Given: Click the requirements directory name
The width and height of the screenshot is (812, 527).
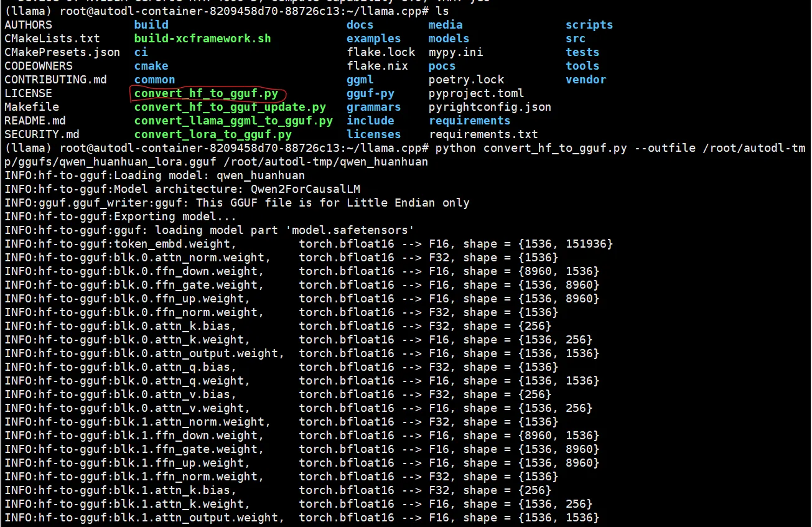Looking at the screenshot, I should pyautogui.click(x=470, y=121).
